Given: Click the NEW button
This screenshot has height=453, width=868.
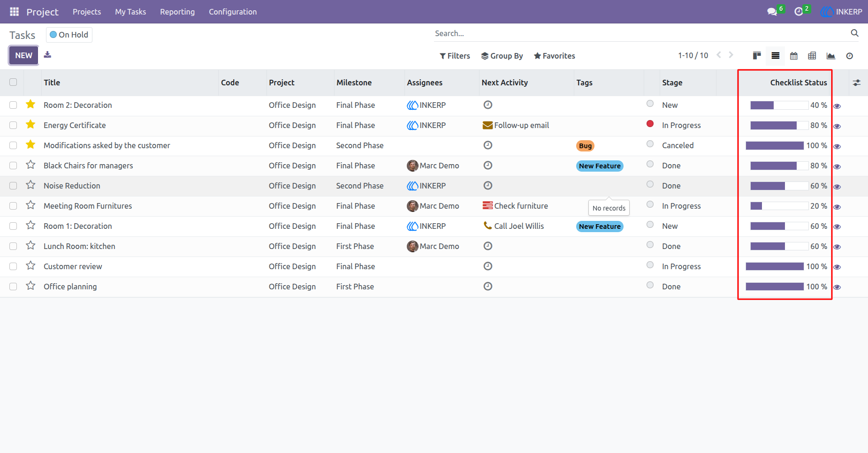Looking at the screenshot, I should coord(23,55).
